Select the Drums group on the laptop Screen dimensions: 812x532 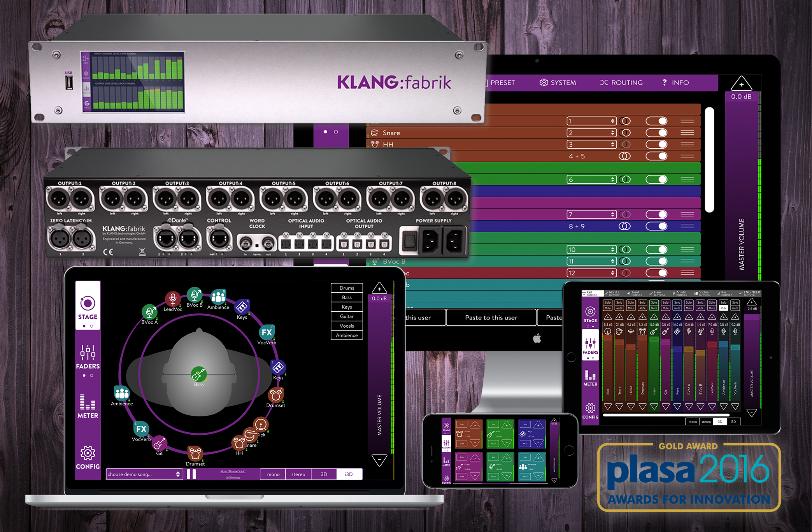[347, 288]
